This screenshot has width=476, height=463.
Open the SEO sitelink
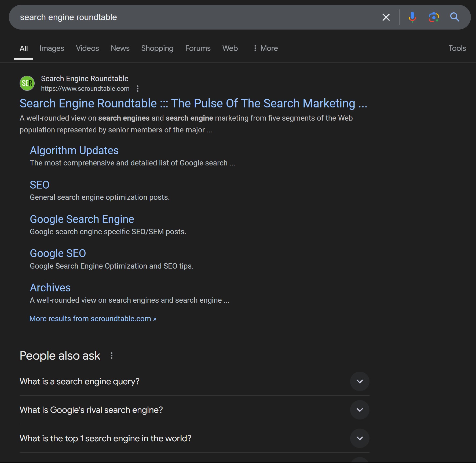tap(40, 185)
